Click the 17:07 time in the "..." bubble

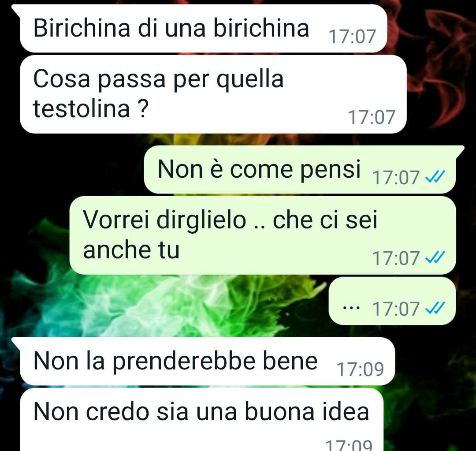pyautogui.click(x=396, y=309)
